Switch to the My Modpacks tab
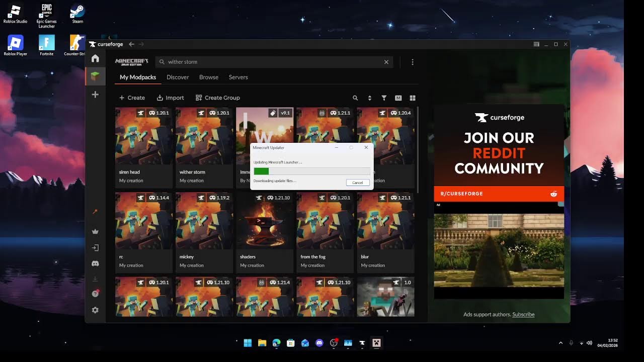 [x=138, y=77]
